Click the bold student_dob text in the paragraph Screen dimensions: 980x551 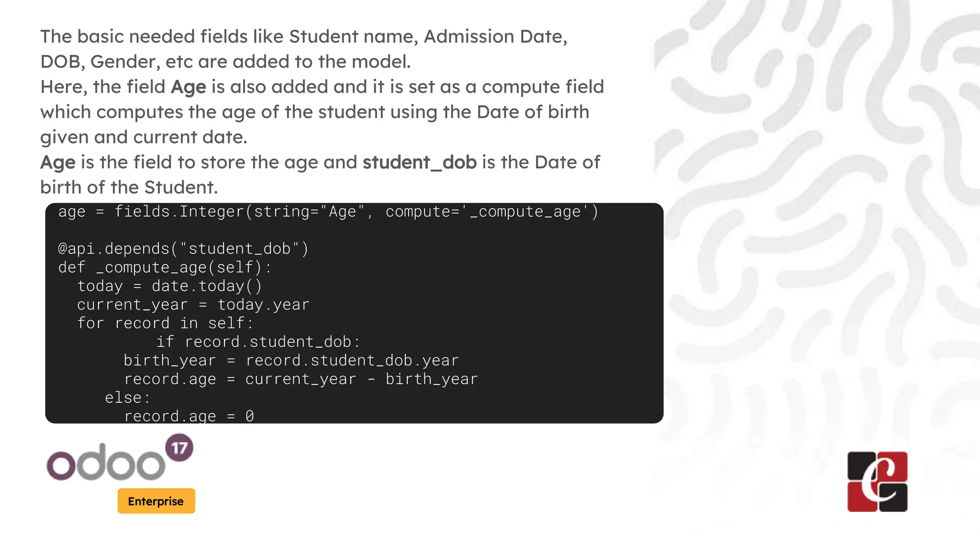point(419,163)
